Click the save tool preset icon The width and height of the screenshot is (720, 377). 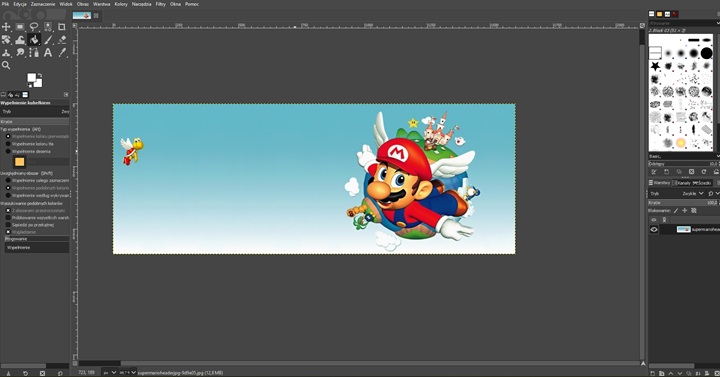pyautogui.click(x=8, y=373)
